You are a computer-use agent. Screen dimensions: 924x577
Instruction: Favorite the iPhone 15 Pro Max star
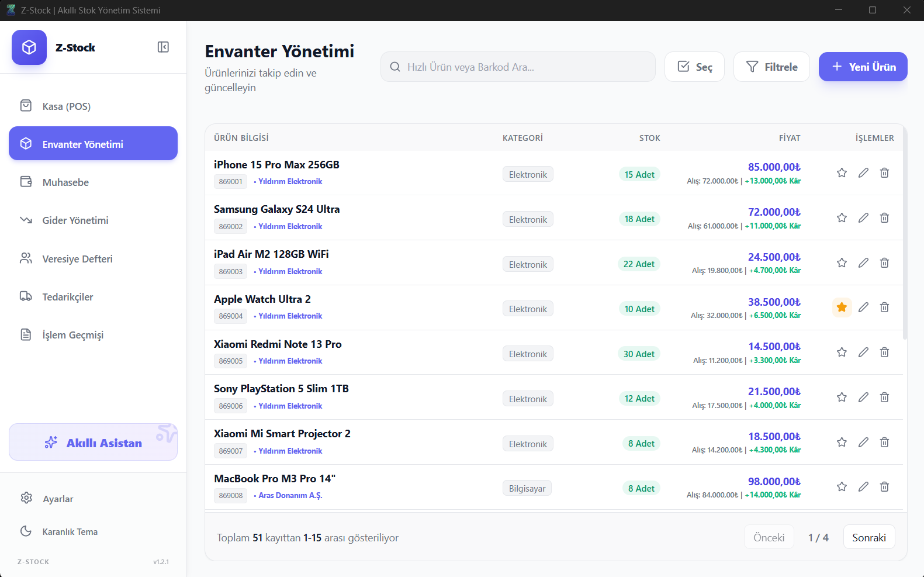[842, 173]
